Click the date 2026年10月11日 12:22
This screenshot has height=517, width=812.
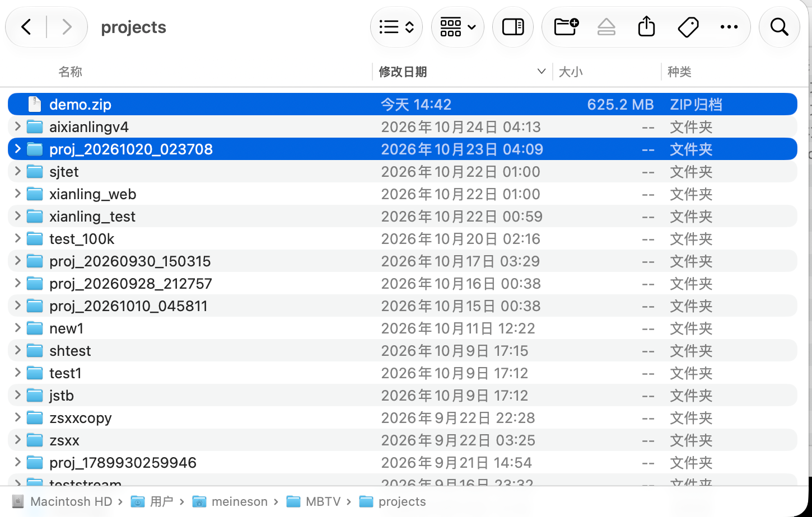[x=458, y=328]
